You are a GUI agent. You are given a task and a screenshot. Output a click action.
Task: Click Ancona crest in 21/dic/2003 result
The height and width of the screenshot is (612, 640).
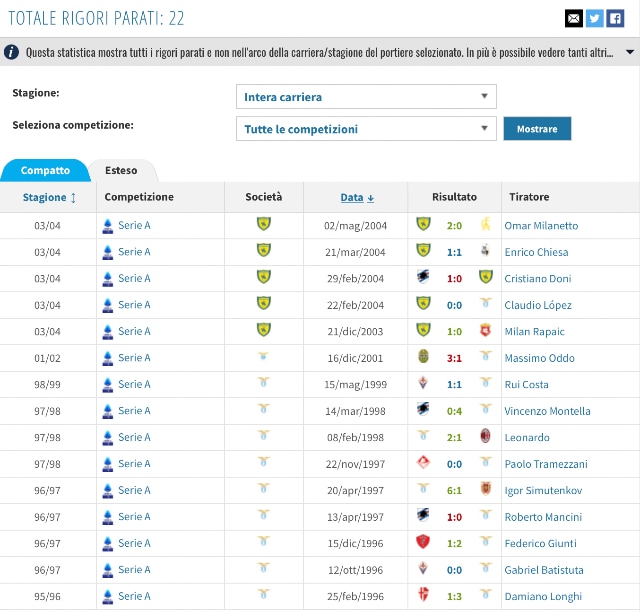click(x=485, y=330)
